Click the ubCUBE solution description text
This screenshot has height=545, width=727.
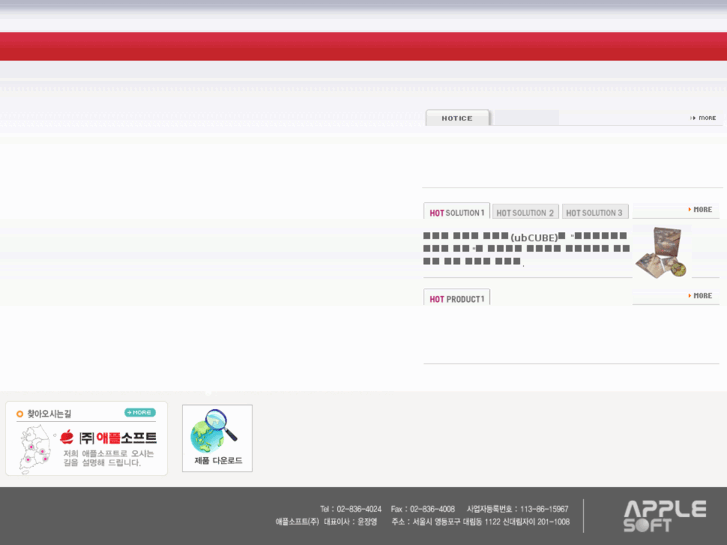(526, 249)
